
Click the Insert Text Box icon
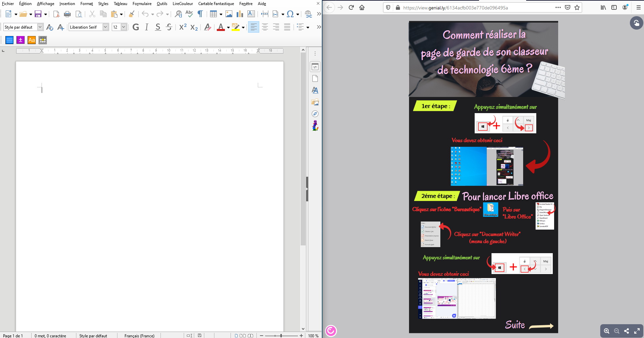(251, 14)
